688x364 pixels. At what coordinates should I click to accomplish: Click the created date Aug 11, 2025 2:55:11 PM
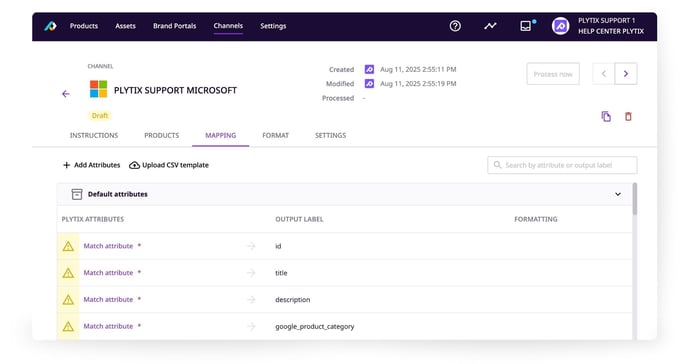[x=418, y=69]
